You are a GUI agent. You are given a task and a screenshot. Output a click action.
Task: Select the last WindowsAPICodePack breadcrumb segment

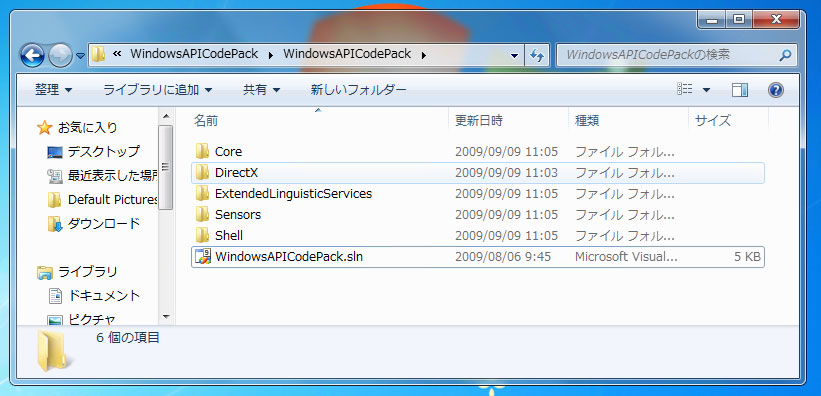(347, 54)
